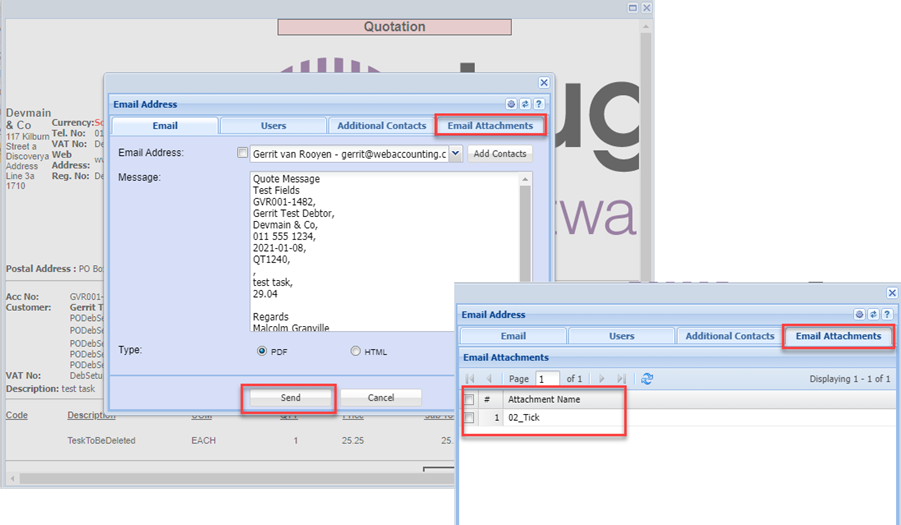Choose the HTML type radio button
This screenshot has height=525, width=901.
coord(356,351)
